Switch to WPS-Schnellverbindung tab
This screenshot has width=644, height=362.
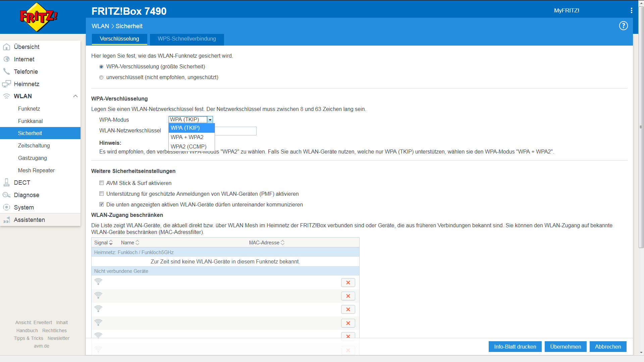click(187, 39)
